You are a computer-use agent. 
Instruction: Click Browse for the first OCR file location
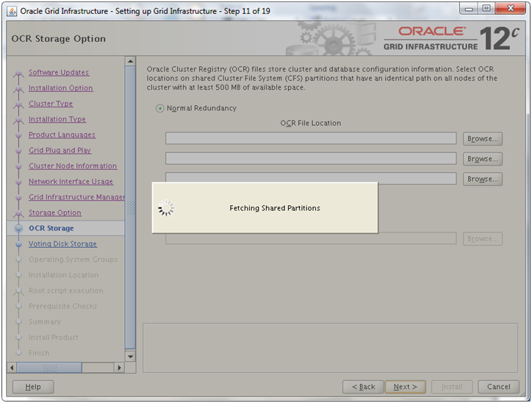click(483, 139)
